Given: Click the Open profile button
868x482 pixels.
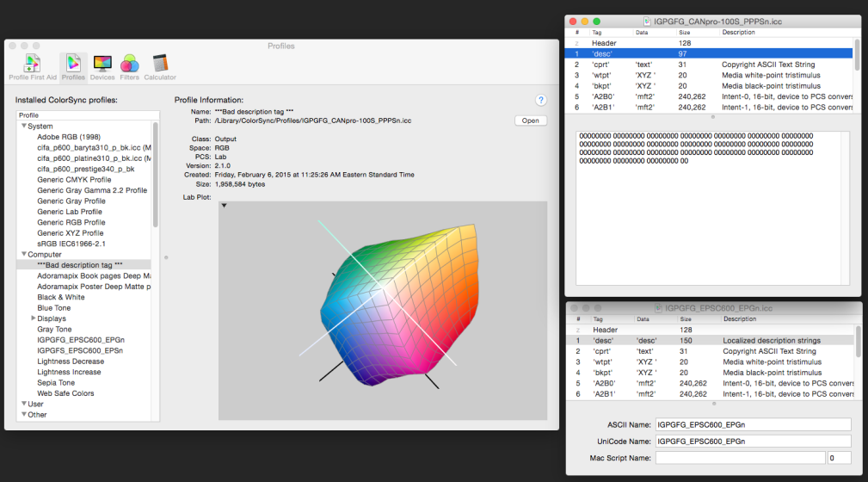Looking at the screenshot, I should [x=530, y=120].
